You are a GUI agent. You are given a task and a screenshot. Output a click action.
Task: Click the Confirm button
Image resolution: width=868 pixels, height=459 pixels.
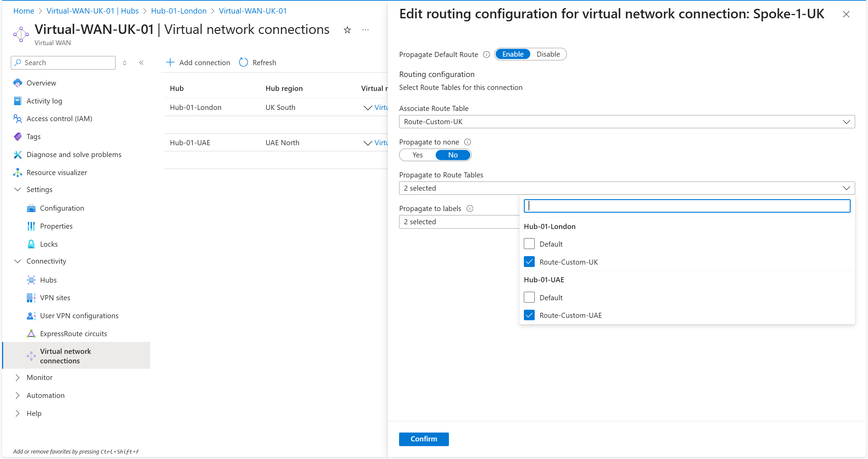pos(424,439)
